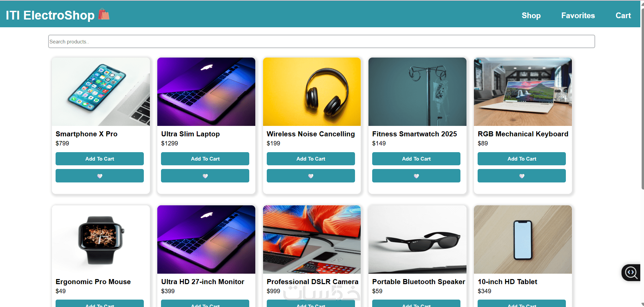Add RGB Mechanical Keyboard to cart
The height and width of the screenshot is (307, 644).
click(x=522, y=159)
